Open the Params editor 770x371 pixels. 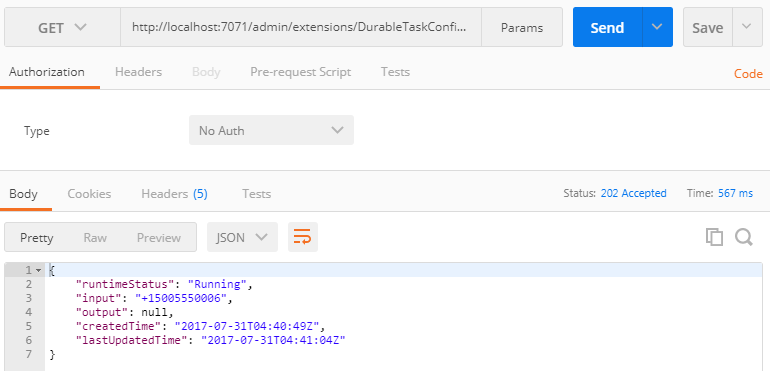[x=522, y=28]
